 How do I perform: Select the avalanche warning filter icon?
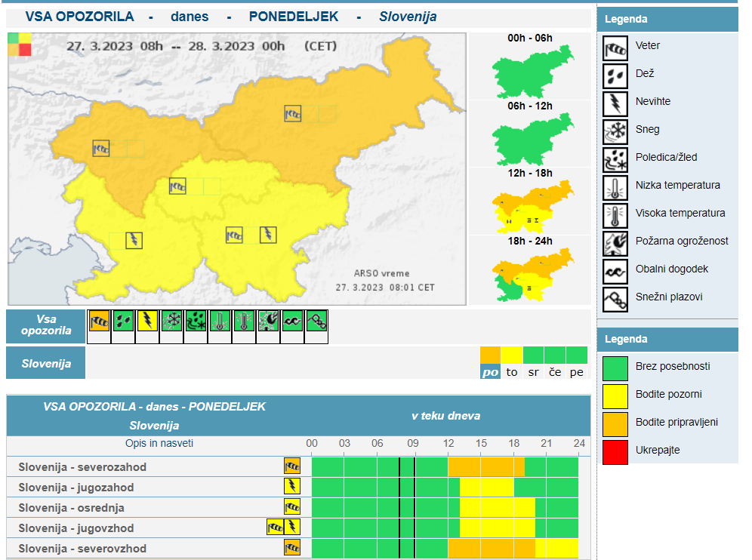click(316, 322)
